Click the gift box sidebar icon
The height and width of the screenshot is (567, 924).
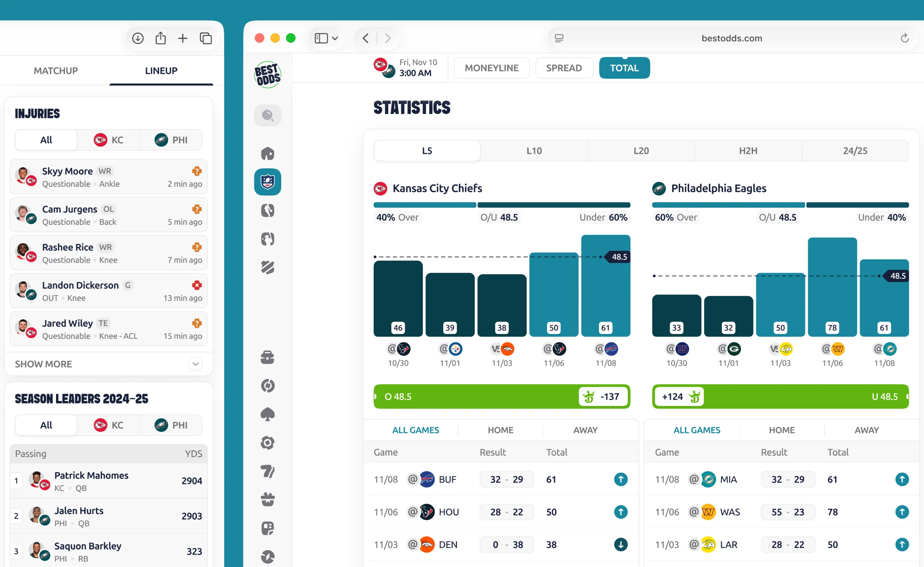(267, 499)
